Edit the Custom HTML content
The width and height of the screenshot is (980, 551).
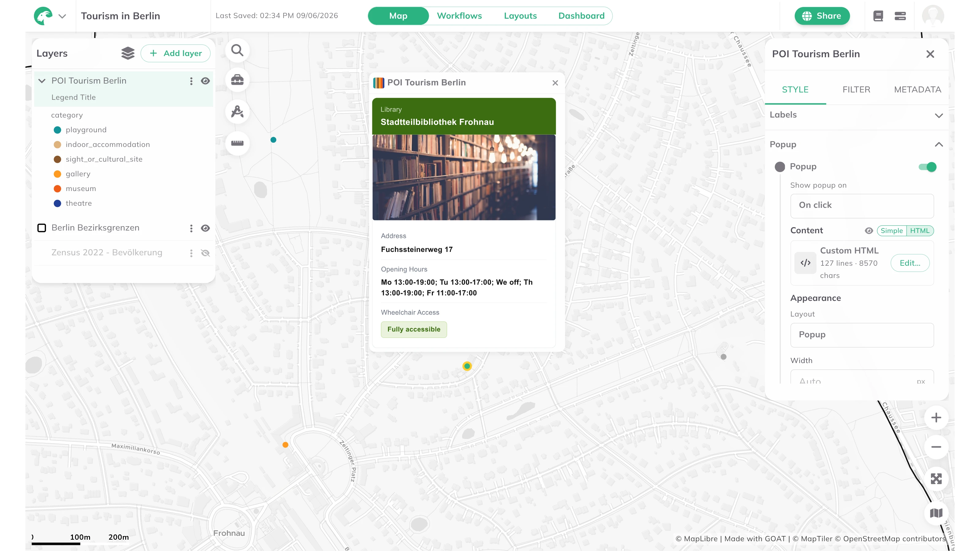pos(910,263)
